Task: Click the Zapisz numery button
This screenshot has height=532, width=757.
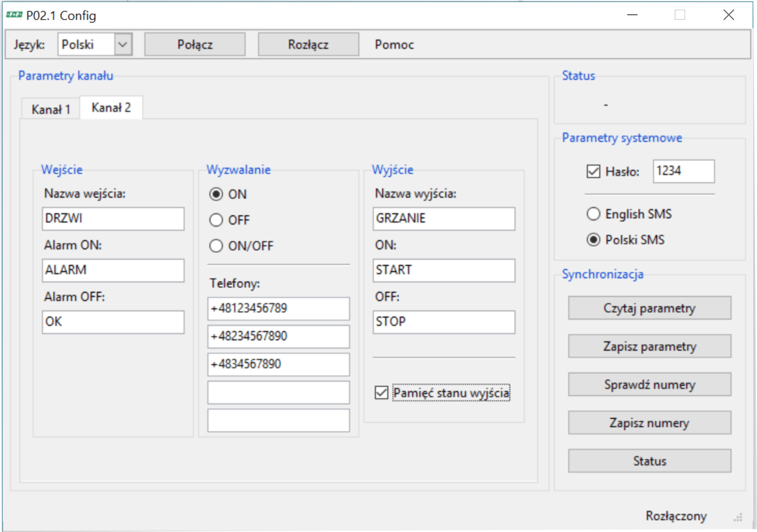Action: click(649, 423)
